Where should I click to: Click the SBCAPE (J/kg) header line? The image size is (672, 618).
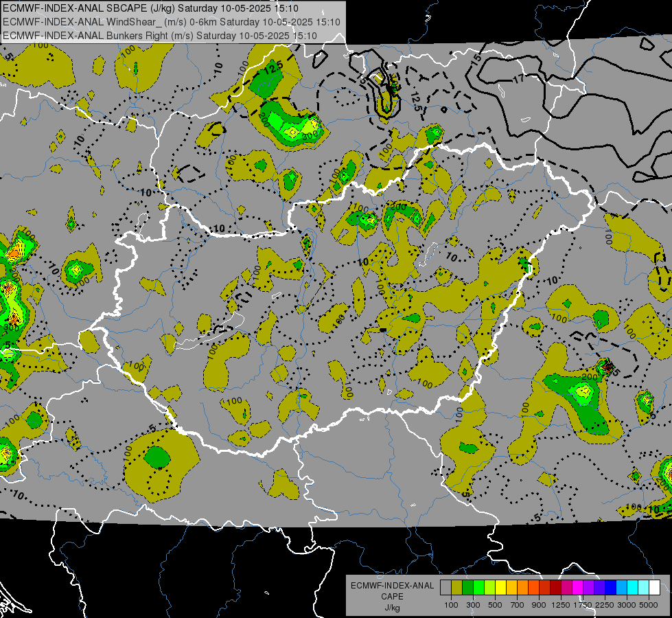pos(150,8)
